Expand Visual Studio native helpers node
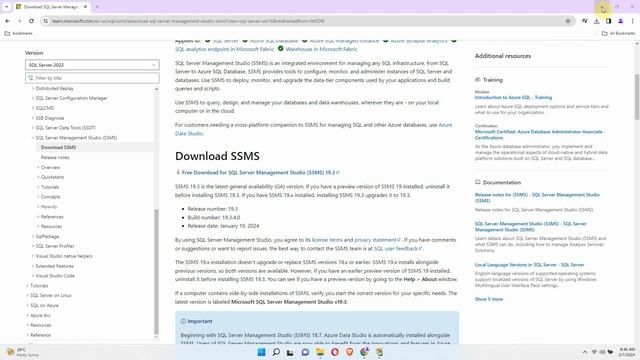The image size is (640, 360). (x=33, y=256)
